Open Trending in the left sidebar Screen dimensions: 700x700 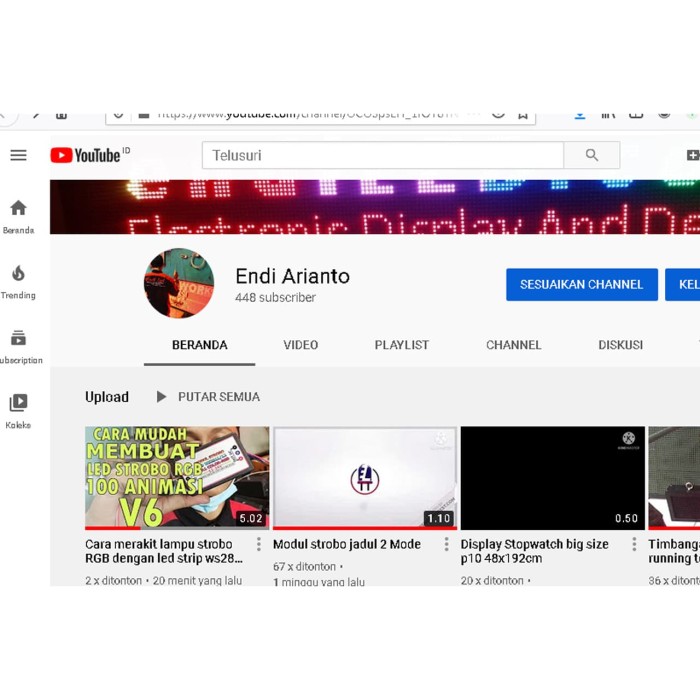(x=18, y=282)
